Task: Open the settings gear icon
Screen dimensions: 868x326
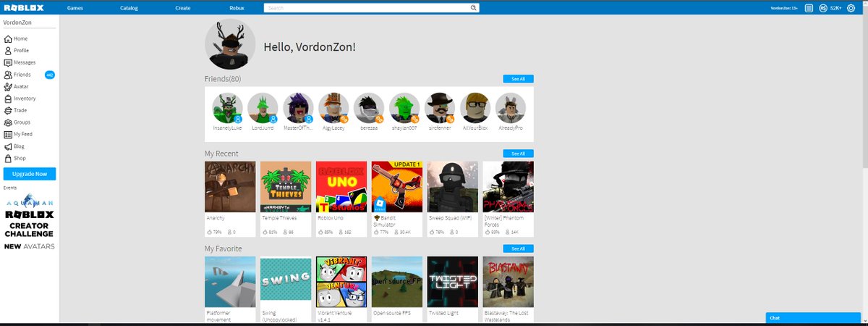Action: click(850, 8)
